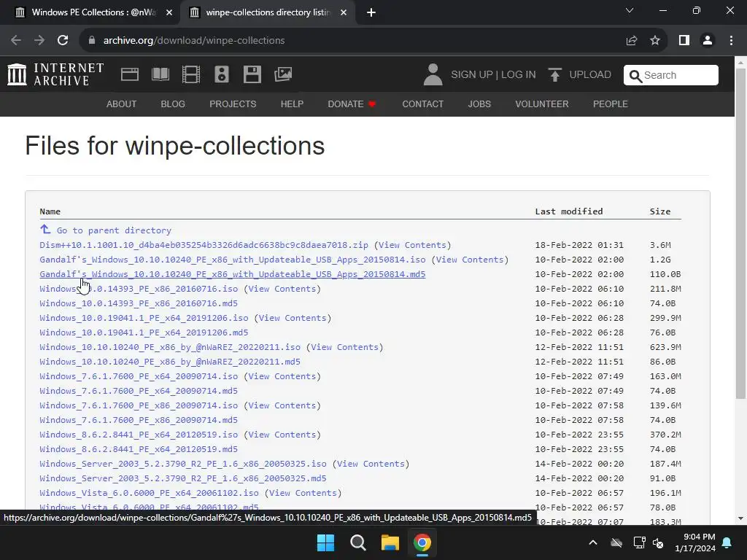The height and width of the screenshot is (560, 747).
Task: View Contents of Windows_Vista_6.0.6000 x64 iso
Action: point(303,493)
